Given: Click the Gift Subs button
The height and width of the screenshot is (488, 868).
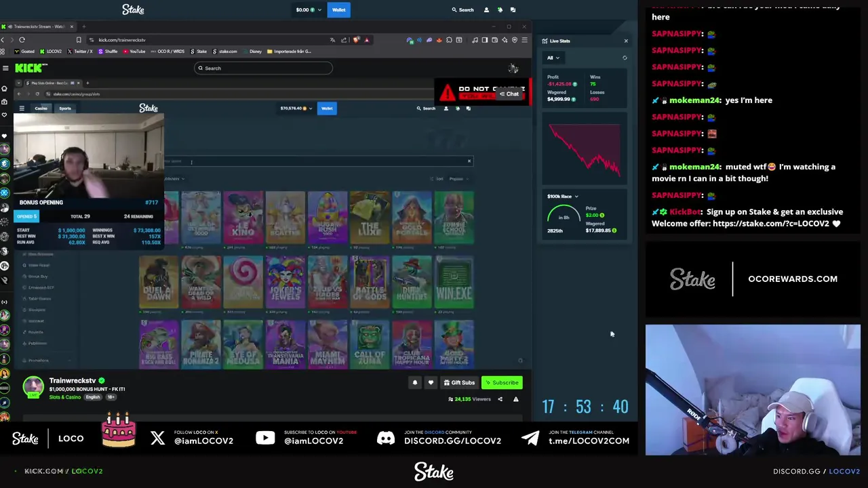Looking at the screenshot, I should coord(460,383).
